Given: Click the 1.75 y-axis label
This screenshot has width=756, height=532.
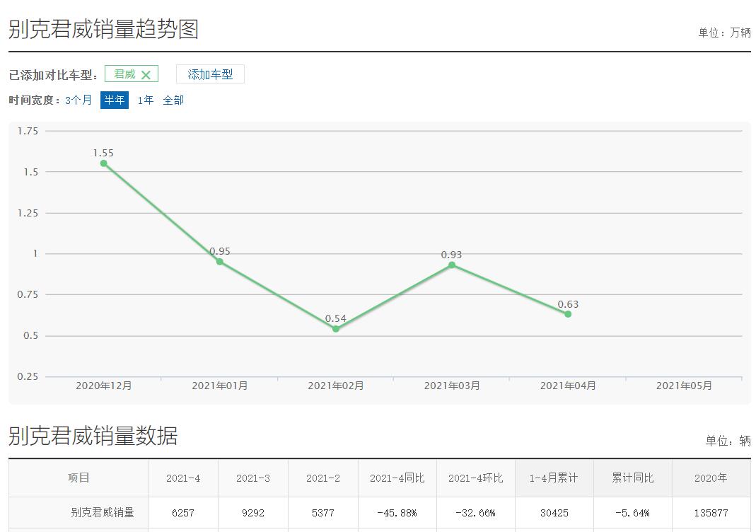Looking at the screenshot, I should tap(28, 131).
